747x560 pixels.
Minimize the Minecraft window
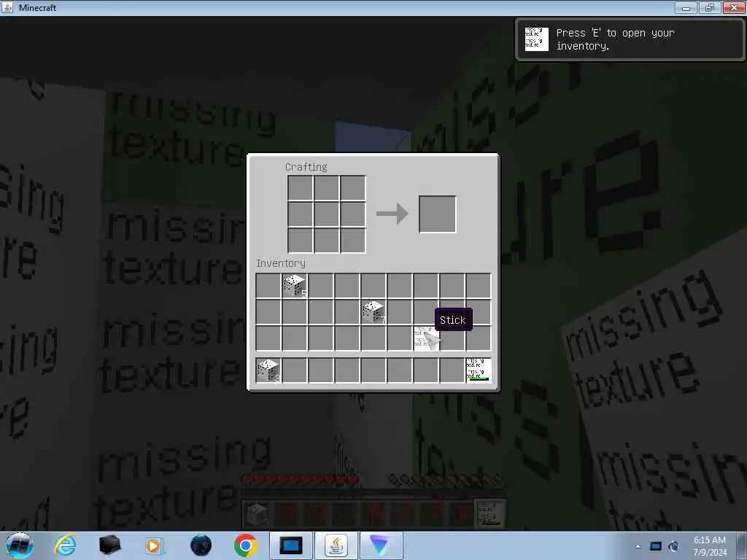[x=686, y=7]
